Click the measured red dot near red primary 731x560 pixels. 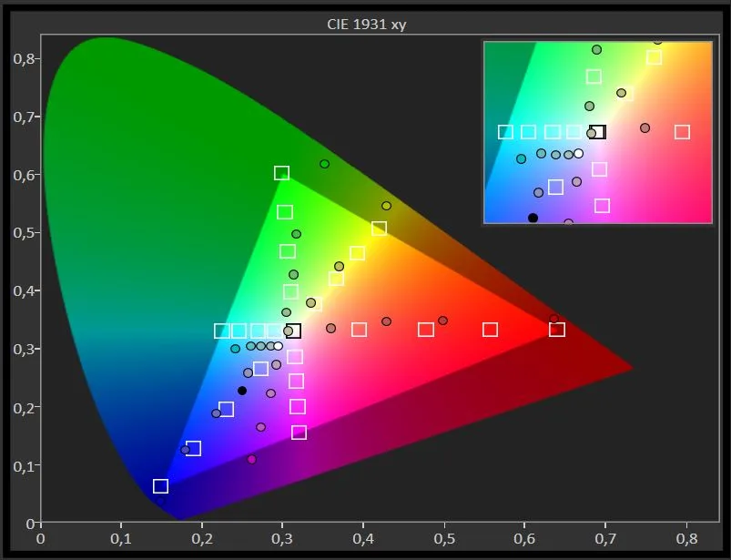(553, 320)
